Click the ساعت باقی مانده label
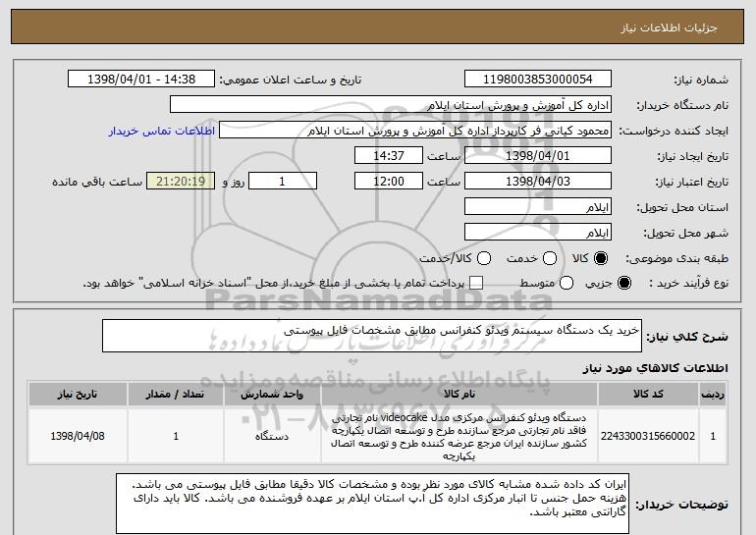 [x=97, y=182]
